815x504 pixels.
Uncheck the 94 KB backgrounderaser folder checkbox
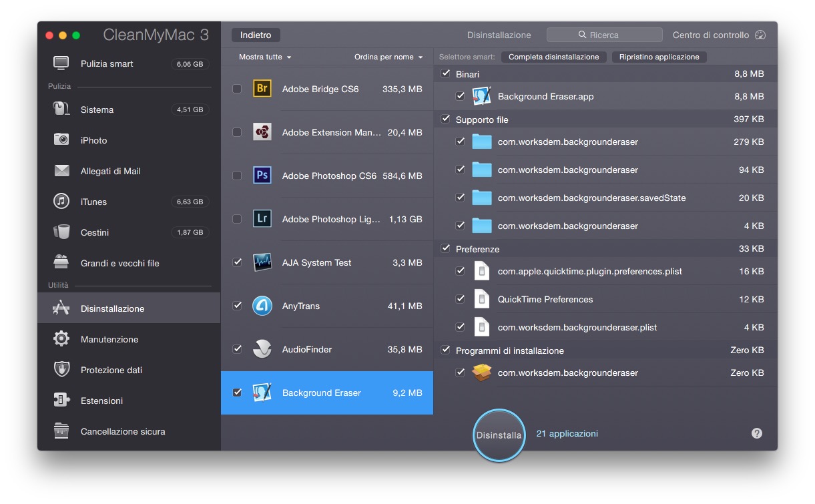460,170
